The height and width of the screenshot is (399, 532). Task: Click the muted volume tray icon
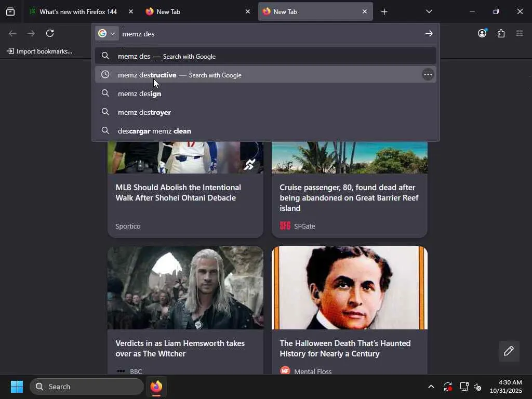coord(477,387)
